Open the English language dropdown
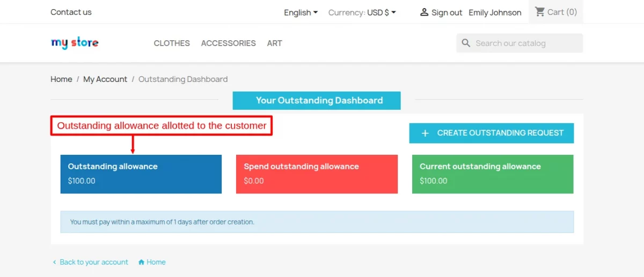644x277 pixels. pos(301,12)
